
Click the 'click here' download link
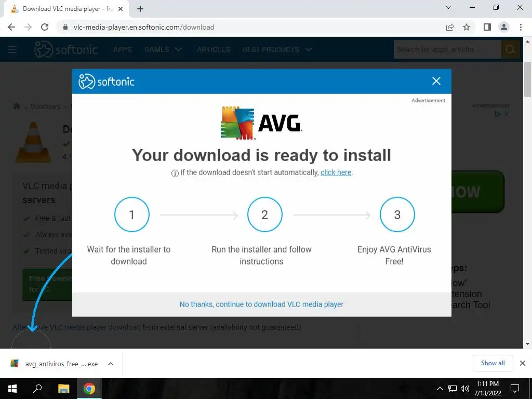click(x=336, y=172)
